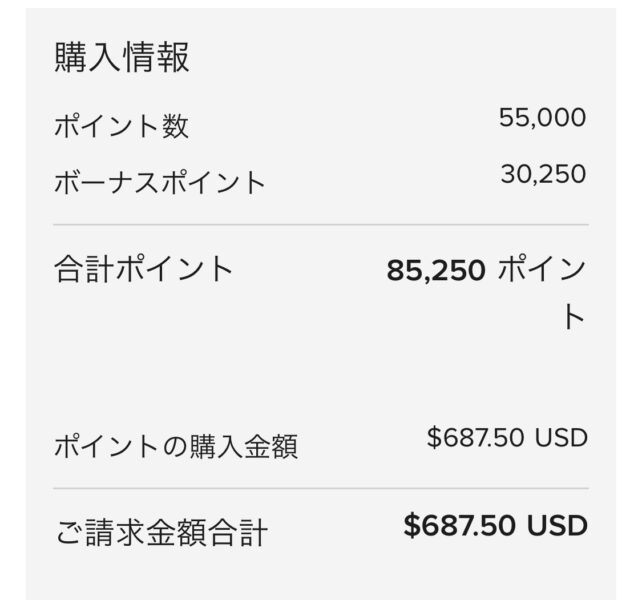The width and height of the screenshot is (642, 600).
Task: Select the non-bold $687.50 USD purchase amount
Action: point(507,437)
